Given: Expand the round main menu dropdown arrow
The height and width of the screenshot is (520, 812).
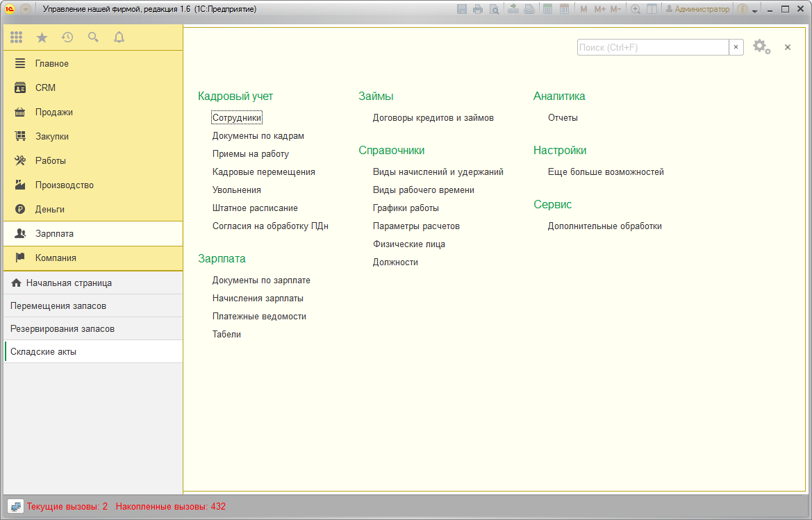Looking at the screenshot, I should (26, 9).
